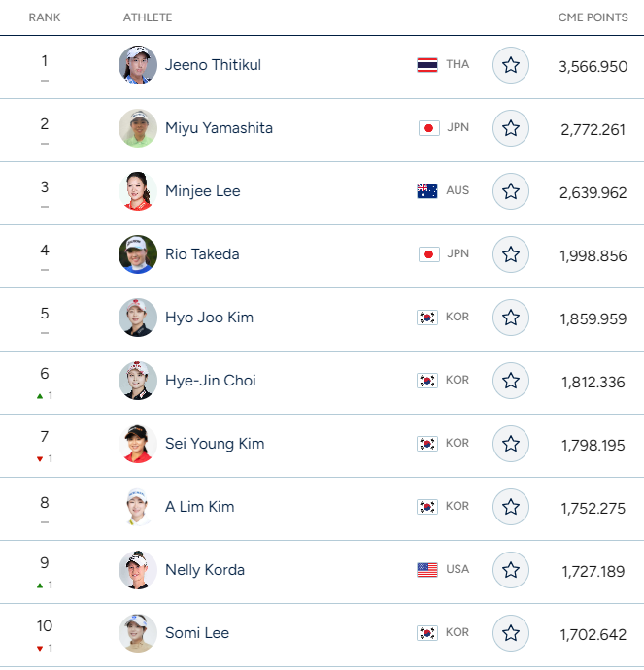Image resolution: width=644 pixels, height=670 pixels.
Task: Sort by the Rank column header
Action: (45, 17)
